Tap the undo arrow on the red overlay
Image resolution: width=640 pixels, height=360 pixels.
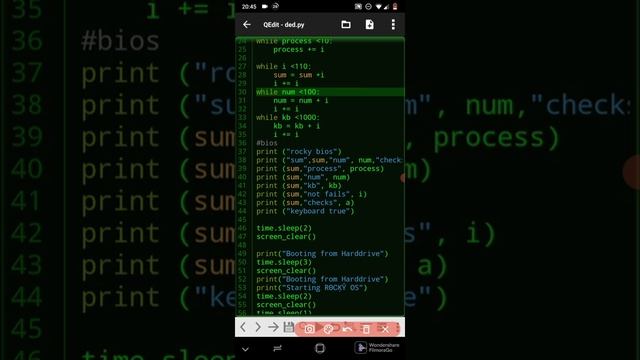[x=347, y=329]
